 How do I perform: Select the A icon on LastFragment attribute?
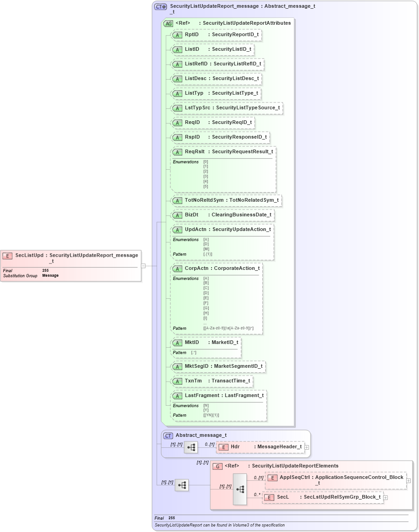[x=177, y=395]
